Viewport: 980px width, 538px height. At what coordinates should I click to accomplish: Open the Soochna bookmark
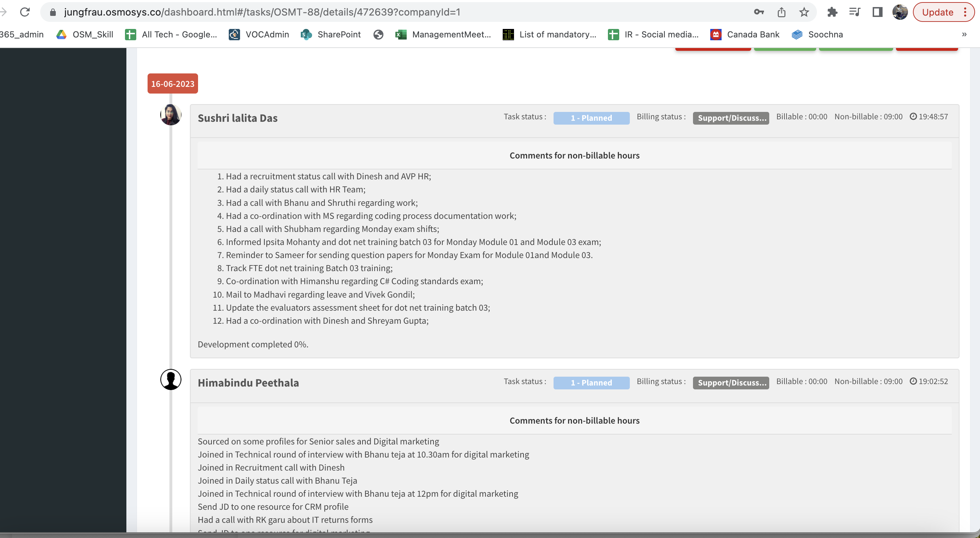click(817, 34)
